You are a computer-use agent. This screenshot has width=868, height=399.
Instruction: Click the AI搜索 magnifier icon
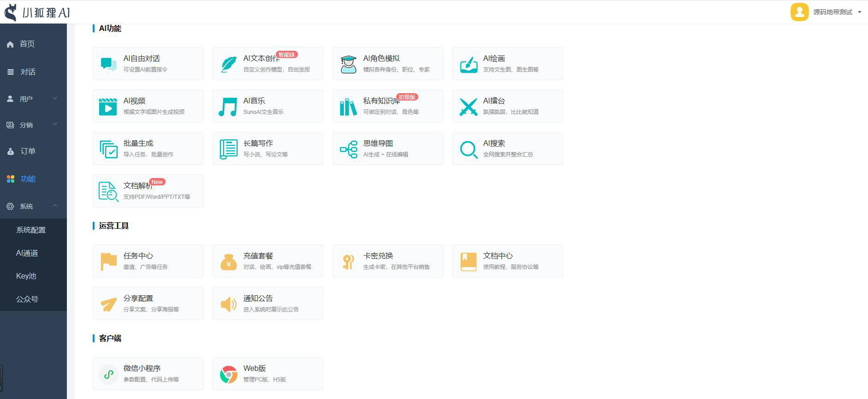469,149
